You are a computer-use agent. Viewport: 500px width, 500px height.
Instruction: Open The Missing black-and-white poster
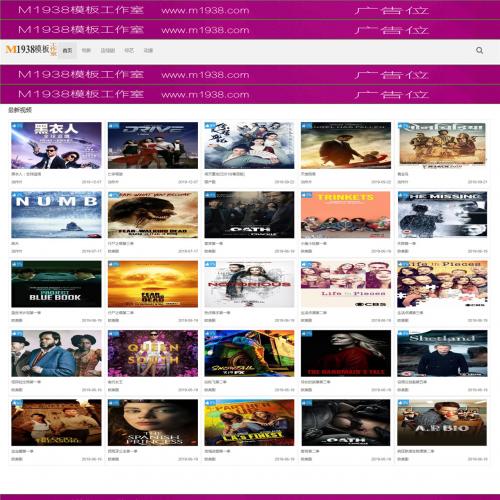tap(442, 215)
